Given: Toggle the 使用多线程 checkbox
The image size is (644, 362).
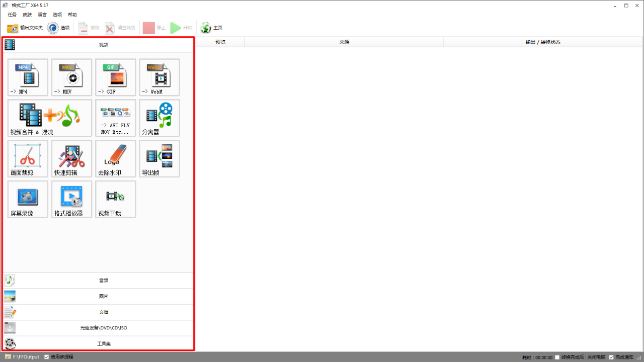Looking at the screenshot, I should point(47,357).
